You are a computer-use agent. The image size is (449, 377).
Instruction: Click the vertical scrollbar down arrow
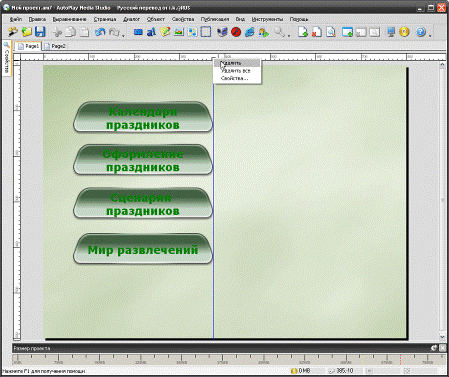tap(442, 337)
